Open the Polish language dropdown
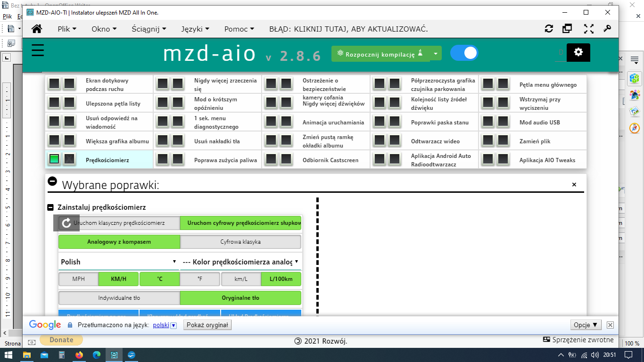 (x=118, y=262)
